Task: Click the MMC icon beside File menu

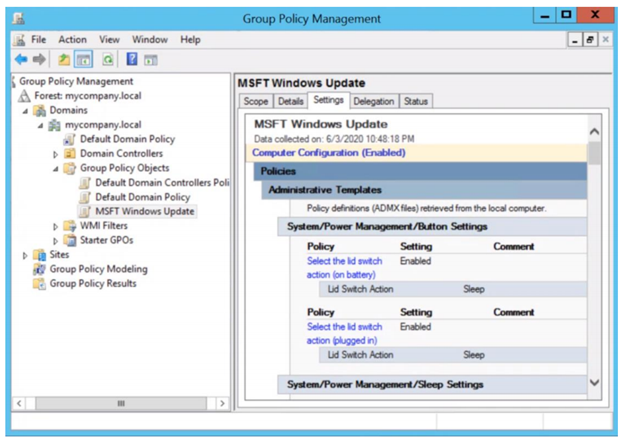Action: [x=19, y=40]
